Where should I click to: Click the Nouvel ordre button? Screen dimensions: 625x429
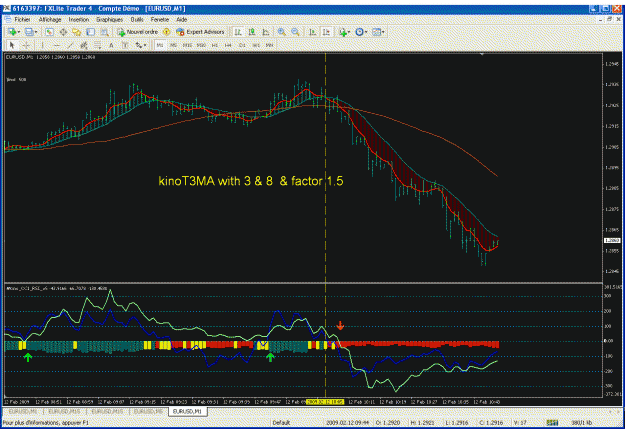[138, 32]
